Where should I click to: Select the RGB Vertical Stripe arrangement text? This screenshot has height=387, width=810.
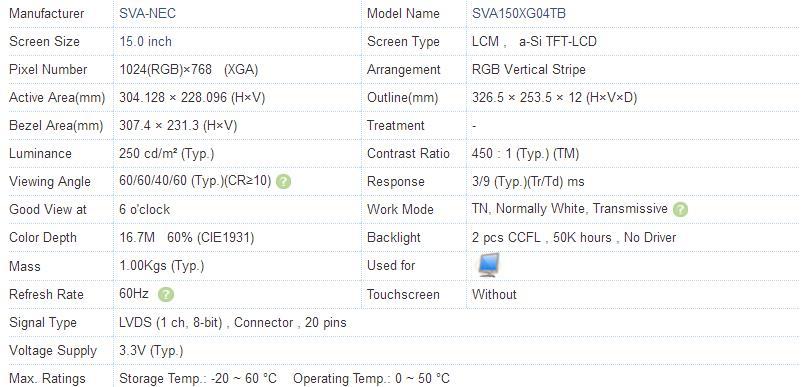point(529,69)
